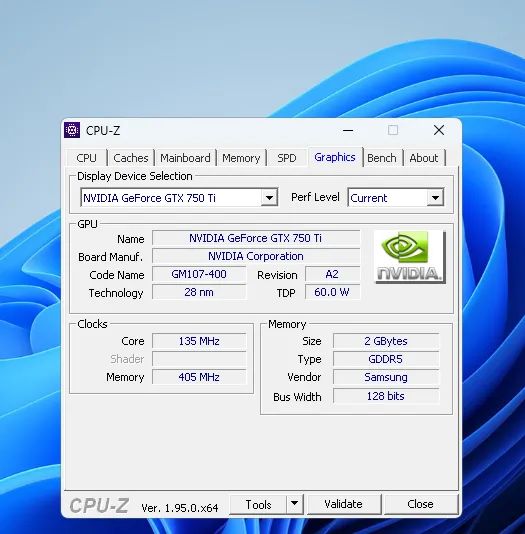The image size is (525, 534).
Task: Open the Caches tab
Action: click(x=131, y=158)
